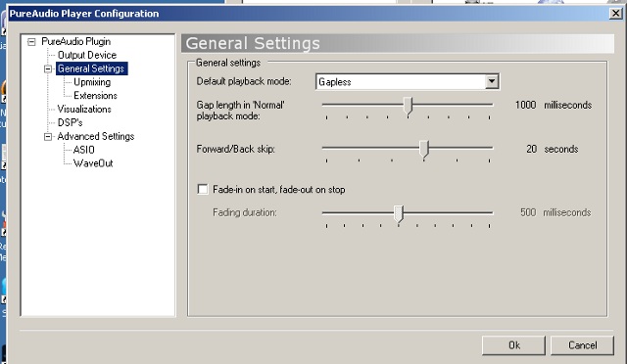Image resolution: width=627 pixels, height=364 pixels.
Task: Select Advanced Settings tree item
Action: (96, 136)
